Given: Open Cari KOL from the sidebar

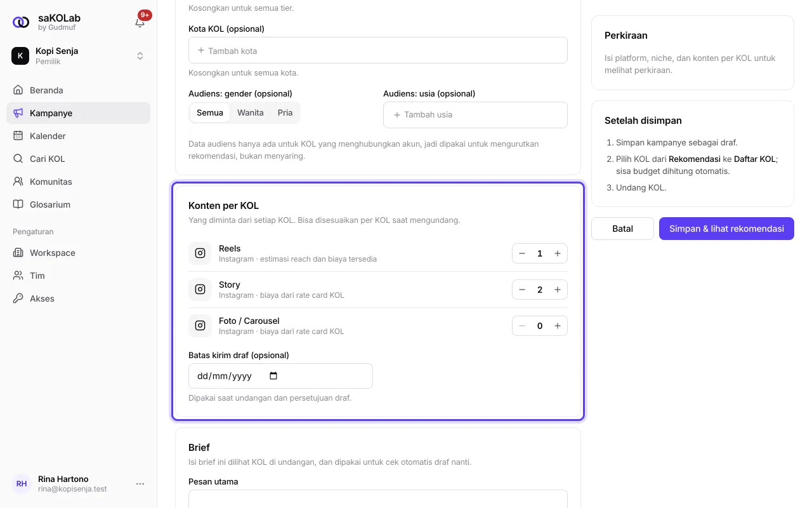Looking at the screenshot, I should tap(78, 159).
